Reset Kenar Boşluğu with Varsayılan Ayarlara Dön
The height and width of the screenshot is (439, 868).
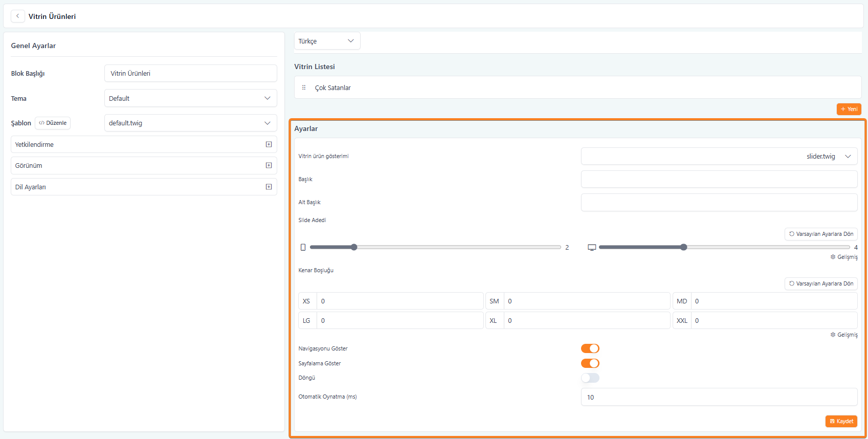tap(821, 283)
